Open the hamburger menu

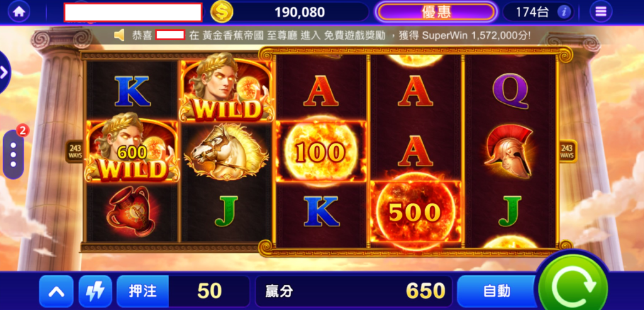601,12
